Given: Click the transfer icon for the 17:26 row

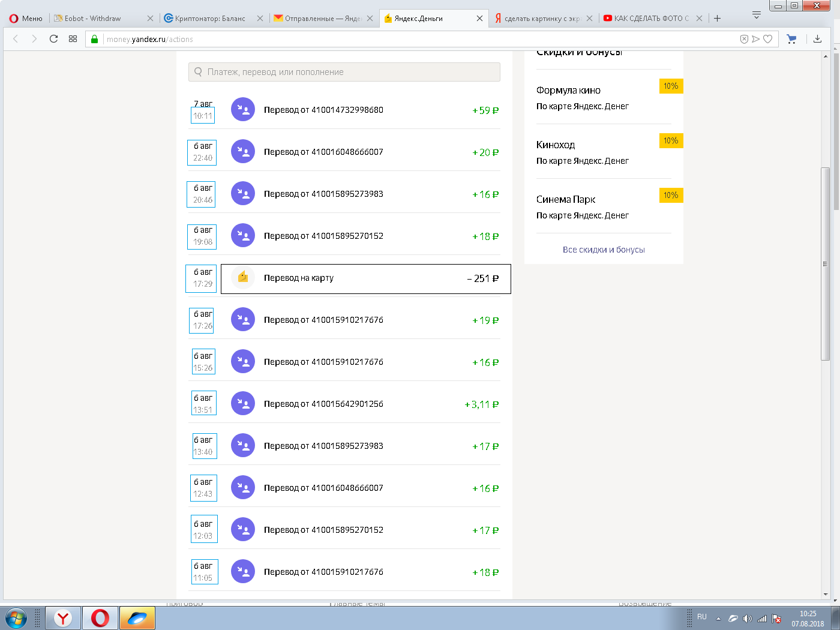Looking at the screenshot, I should [243, 319].
